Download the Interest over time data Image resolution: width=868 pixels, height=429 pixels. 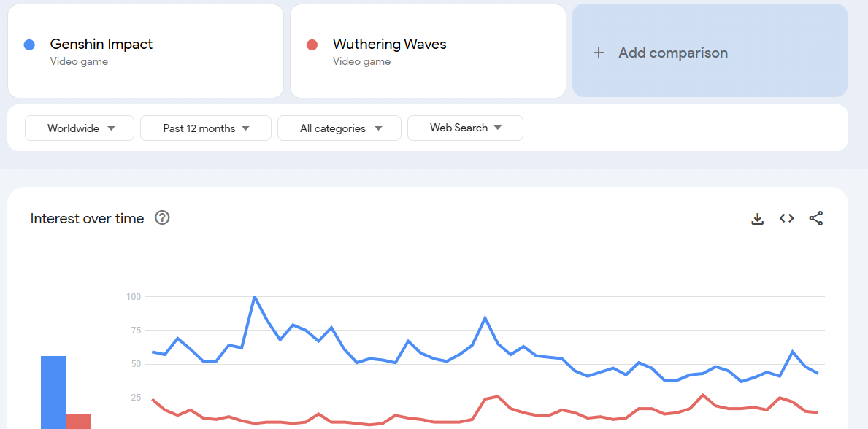[757, 219]
